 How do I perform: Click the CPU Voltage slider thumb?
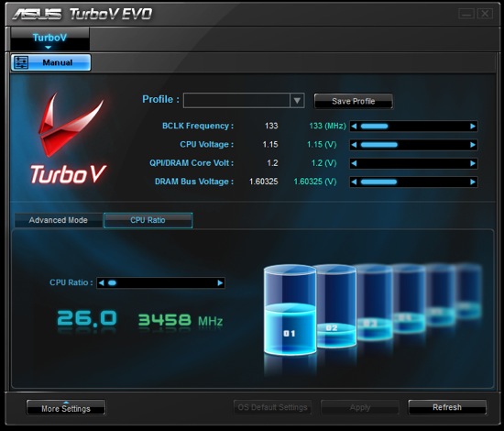point(379,145)
